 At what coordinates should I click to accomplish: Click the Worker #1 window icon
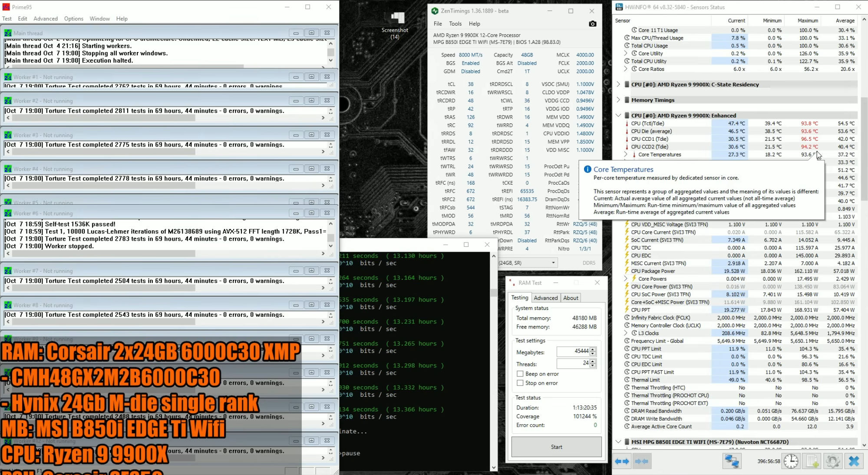[8, 77]
